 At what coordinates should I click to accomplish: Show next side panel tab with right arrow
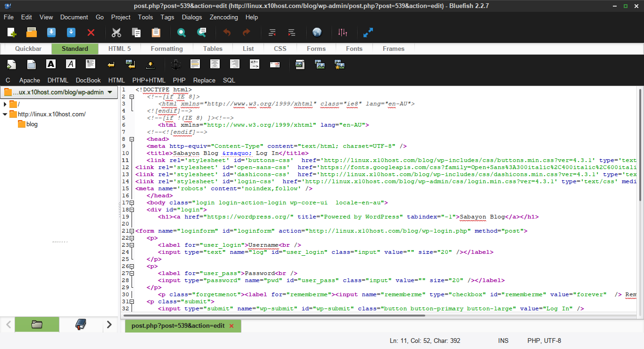click(109, 325)
